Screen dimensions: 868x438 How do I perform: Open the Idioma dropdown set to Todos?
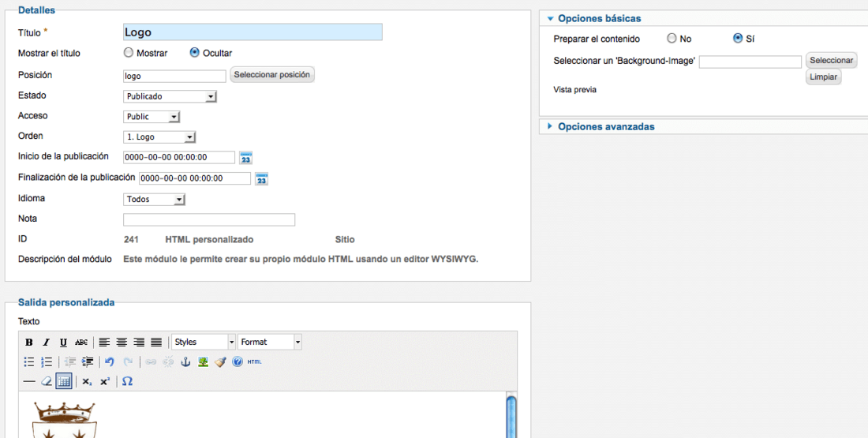[154, 200]
